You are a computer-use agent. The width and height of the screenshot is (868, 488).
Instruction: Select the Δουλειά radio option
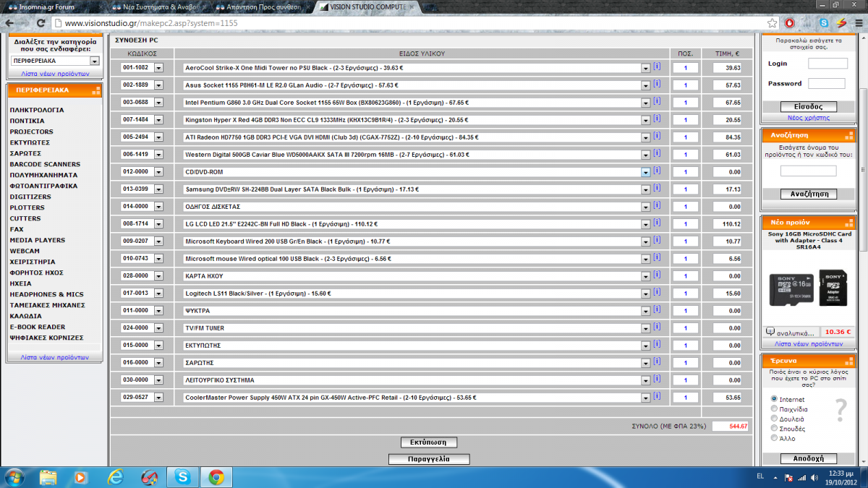click(x=774, y=419)
